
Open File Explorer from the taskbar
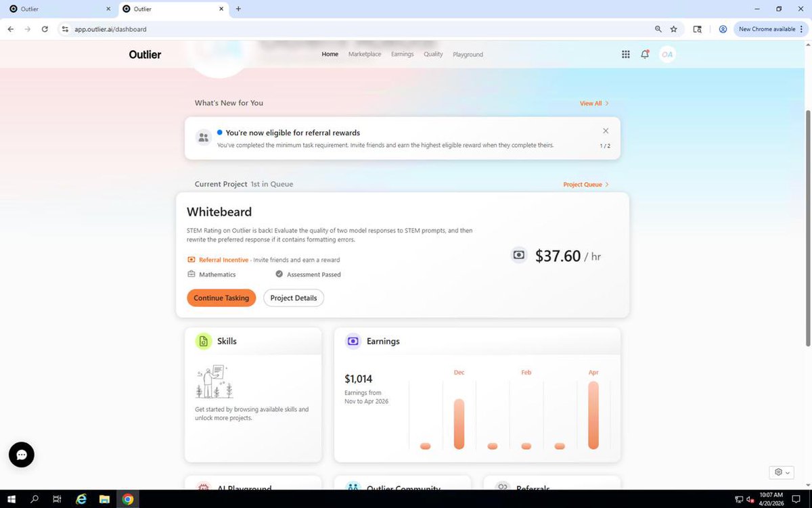pyautogui.click(x=104, y=499)
